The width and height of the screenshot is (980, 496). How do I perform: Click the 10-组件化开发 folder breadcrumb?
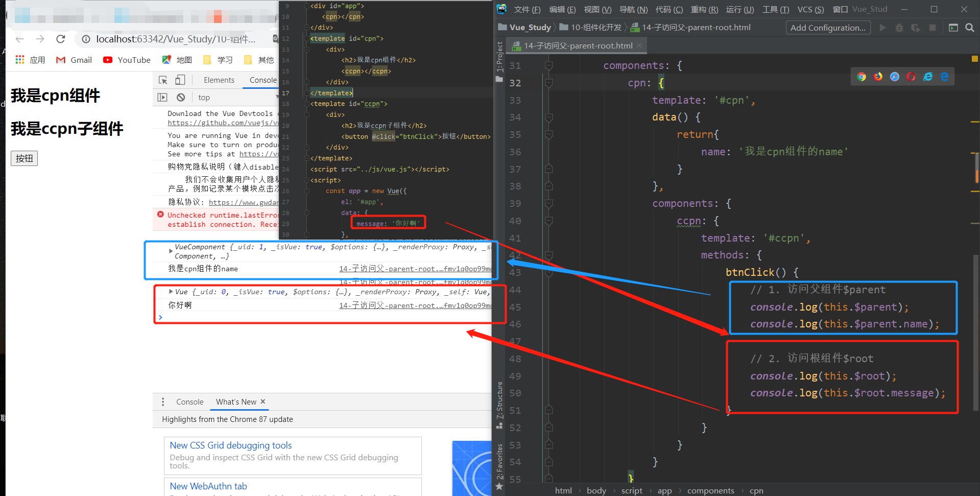591,28
